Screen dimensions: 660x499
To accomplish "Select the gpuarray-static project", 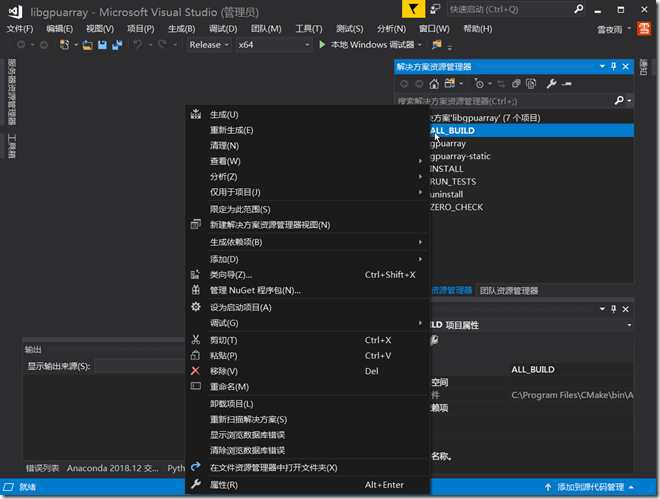I will (460, 156).
